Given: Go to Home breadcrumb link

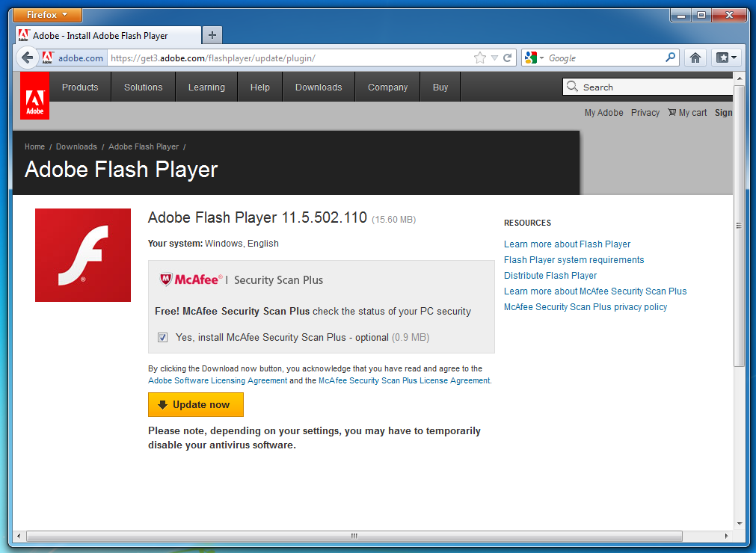Looking at the screenshot, I should pyautogui.click(x=34, y=146).
